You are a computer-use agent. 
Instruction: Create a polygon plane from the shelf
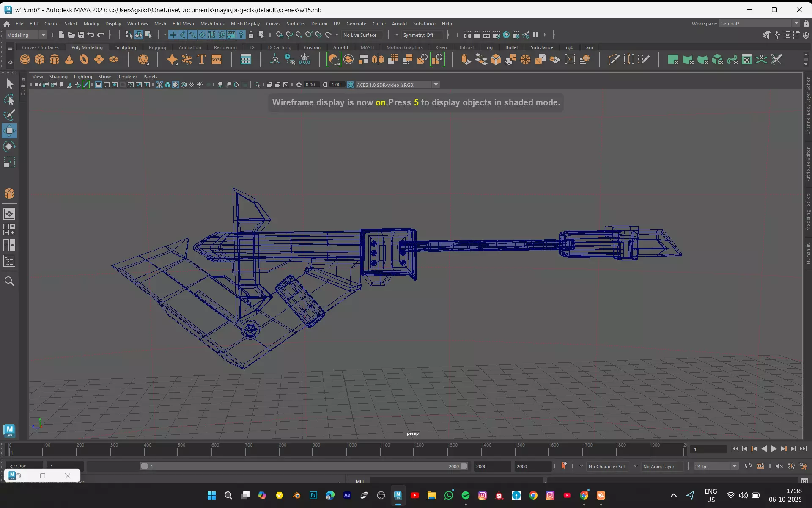(99, 60)
